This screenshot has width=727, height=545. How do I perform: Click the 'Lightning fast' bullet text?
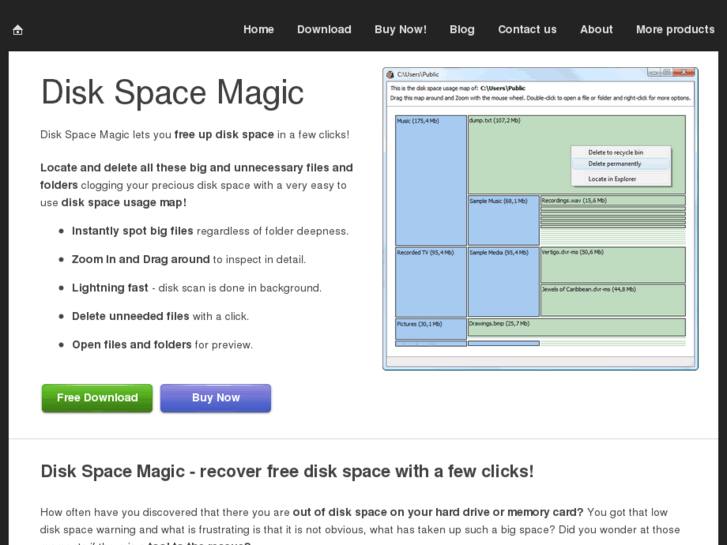110,288
